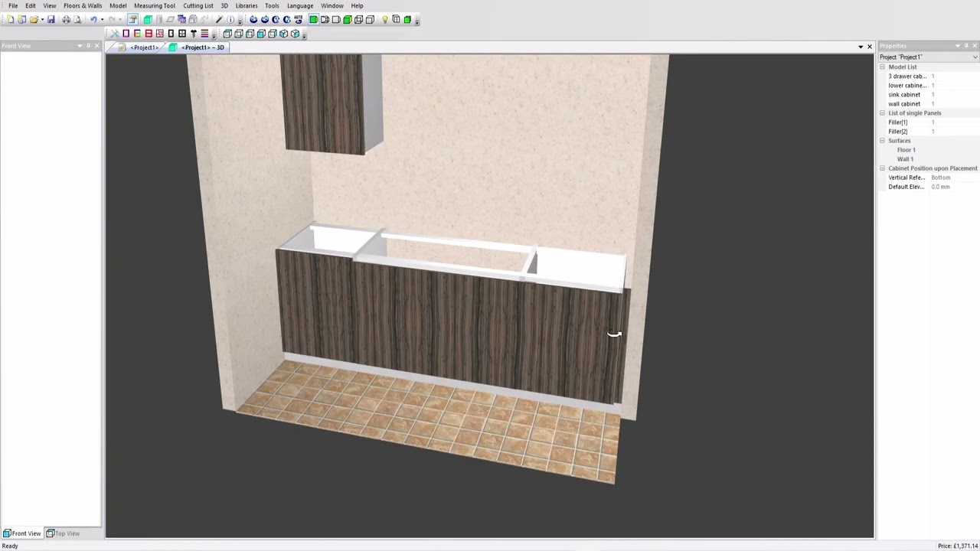Click the Print icon in toolbar
Screen dimensions: 980x551
67,19
